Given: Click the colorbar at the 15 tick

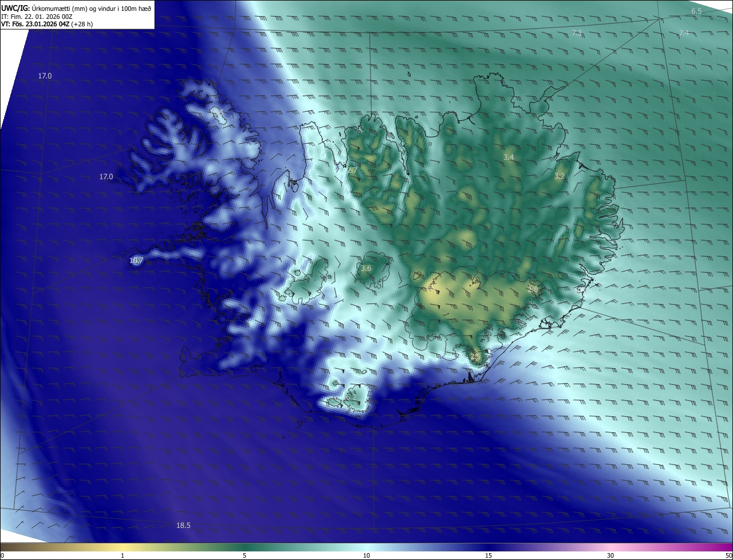Looking at the screenshot, I should (x=488, y=555).
